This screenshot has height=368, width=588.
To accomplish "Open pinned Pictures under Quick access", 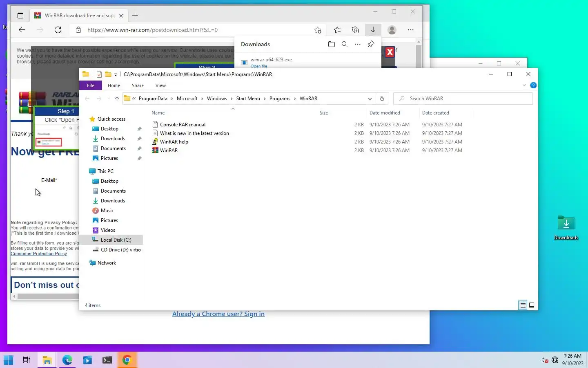I will coord(109,158).
